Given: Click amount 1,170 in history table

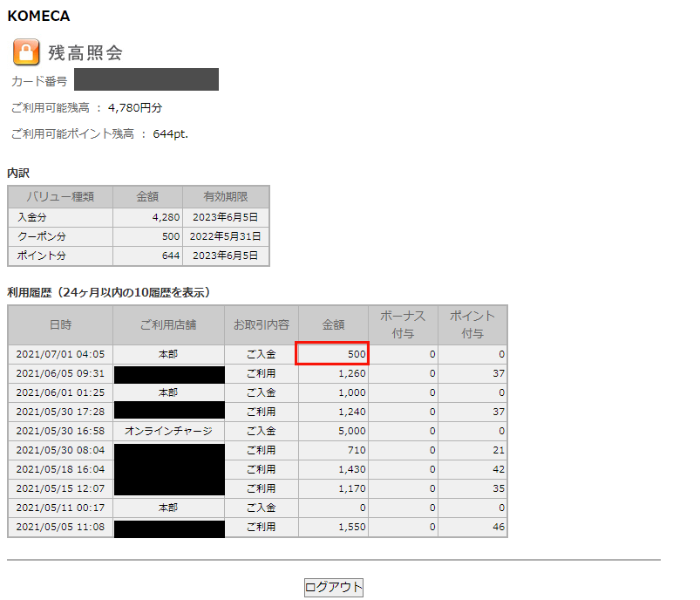Looking at the screenshot, I should [352, 488].
